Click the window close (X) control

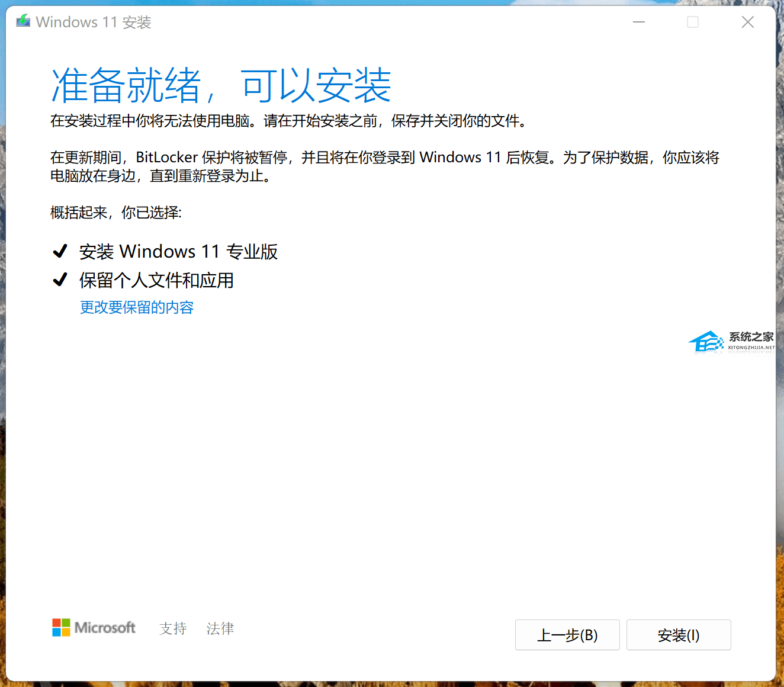747,22
